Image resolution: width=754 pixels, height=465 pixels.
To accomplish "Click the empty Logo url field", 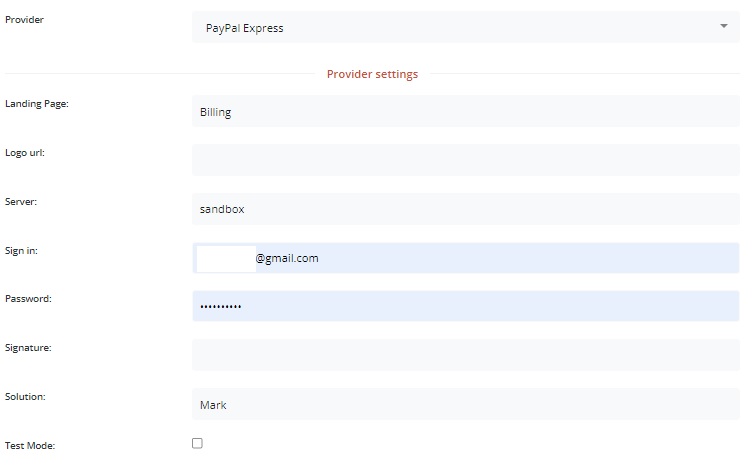I will click(465, 160).
